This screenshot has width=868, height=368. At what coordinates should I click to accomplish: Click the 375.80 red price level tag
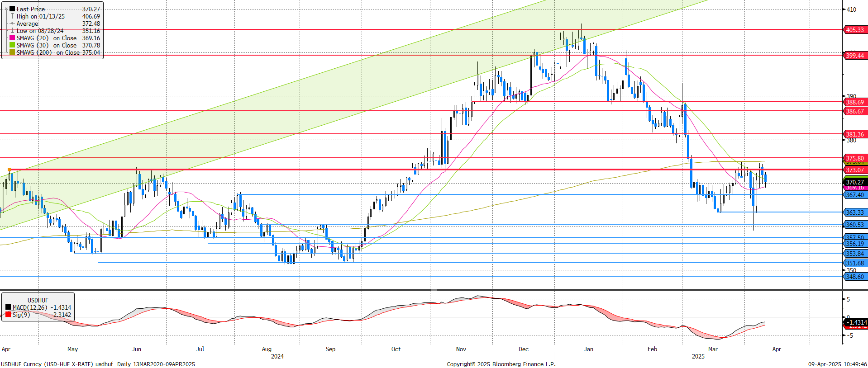click(x=855, y=158)
